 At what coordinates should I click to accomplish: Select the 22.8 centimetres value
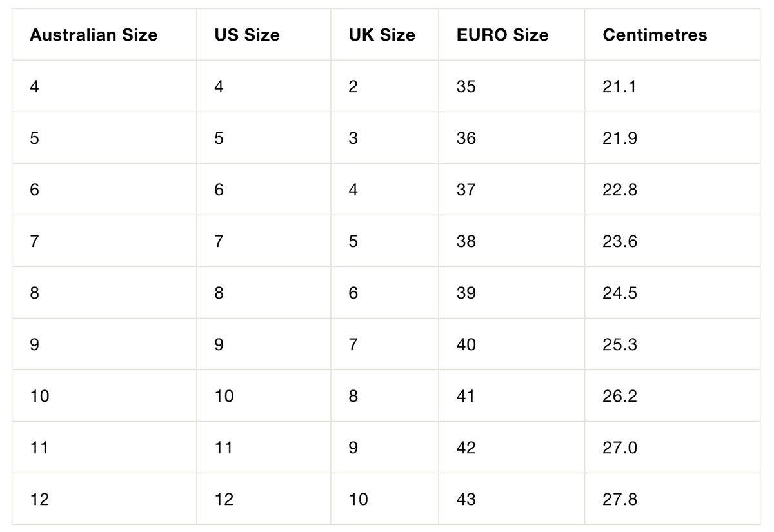tap(620, 190)
